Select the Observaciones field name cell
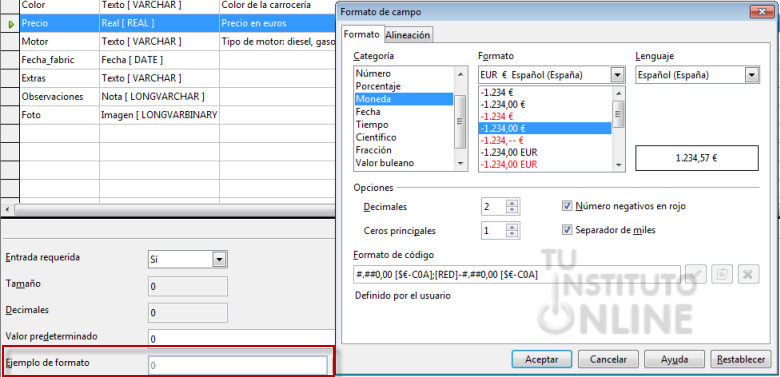Screen dimensions: 780x377 click(x=59, y=96)
